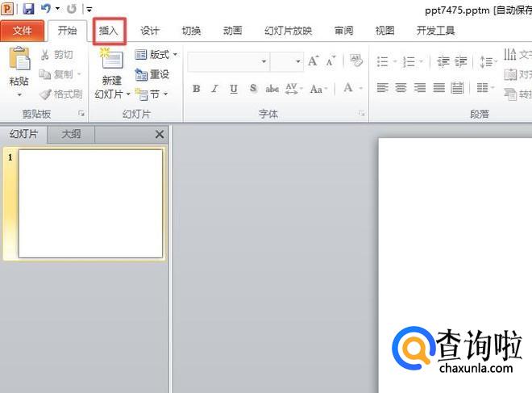Open the 节 section dropdown
Screen dimensions: 532x393
pyautogui.click(x=152, y=94)
